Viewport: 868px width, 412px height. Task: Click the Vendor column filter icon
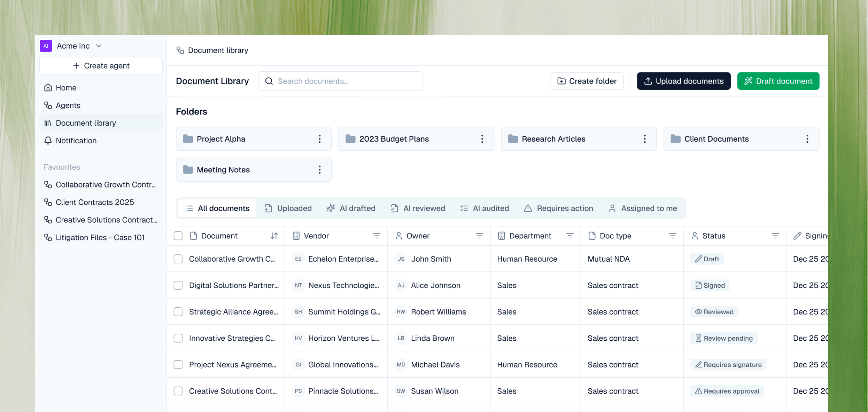377,236
